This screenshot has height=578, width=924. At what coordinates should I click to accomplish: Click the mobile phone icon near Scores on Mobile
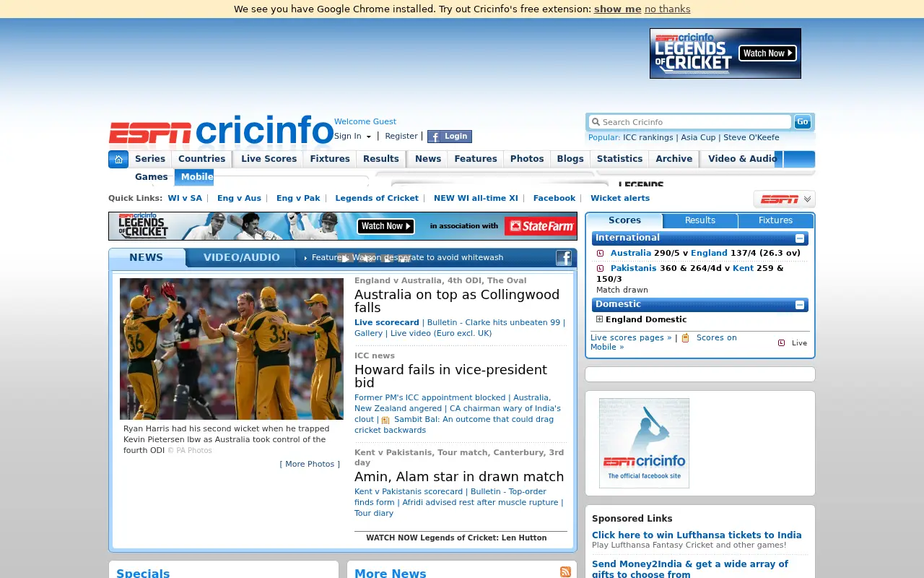click(x=686, y=337)
